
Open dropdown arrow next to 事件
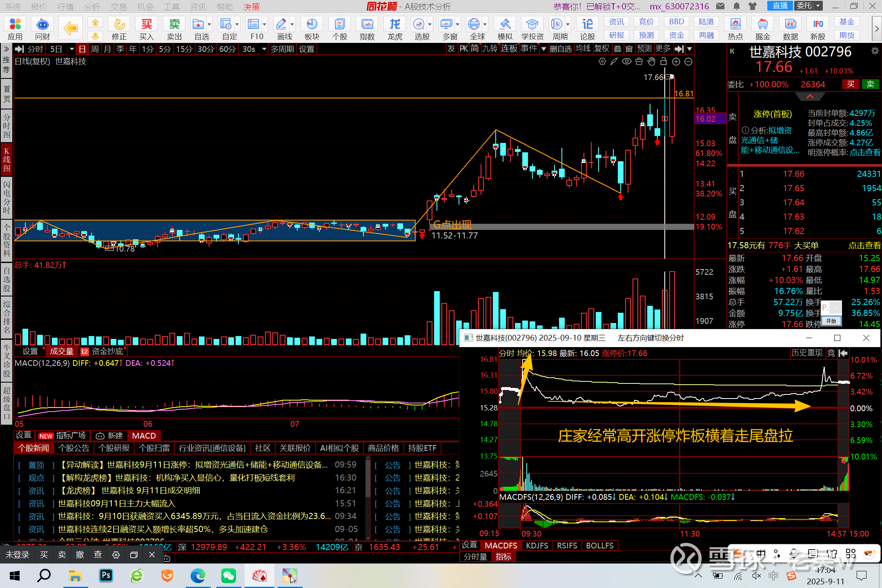coord(543,49)
